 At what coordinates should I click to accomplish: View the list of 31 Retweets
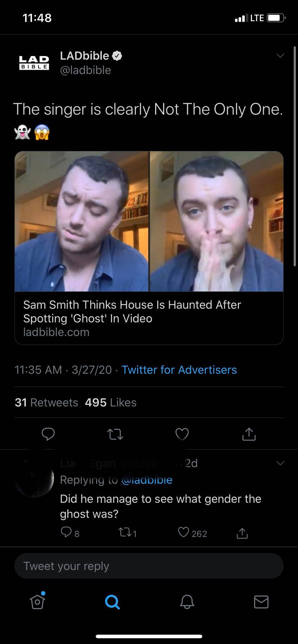click(x=46, y=402)
